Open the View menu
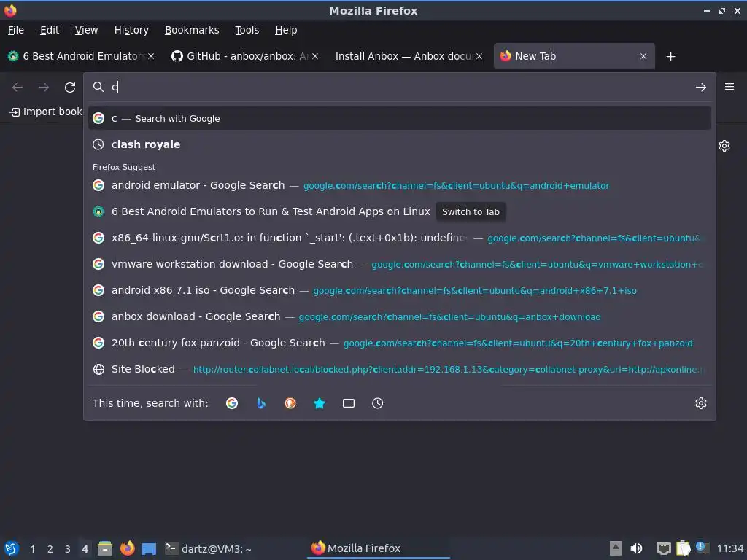This screenshot has width=747, height=560. [x=86, y=30]
